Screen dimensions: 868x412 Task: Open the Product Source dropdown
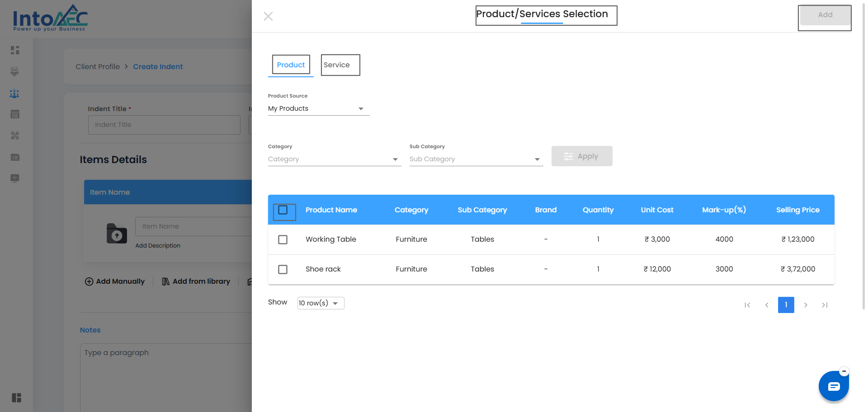point(318,109)
